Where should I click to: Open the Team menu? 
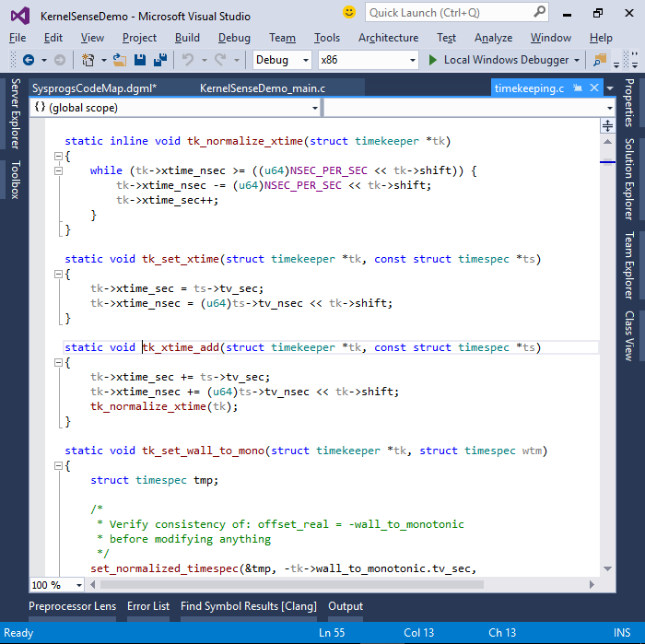point(282,38)
